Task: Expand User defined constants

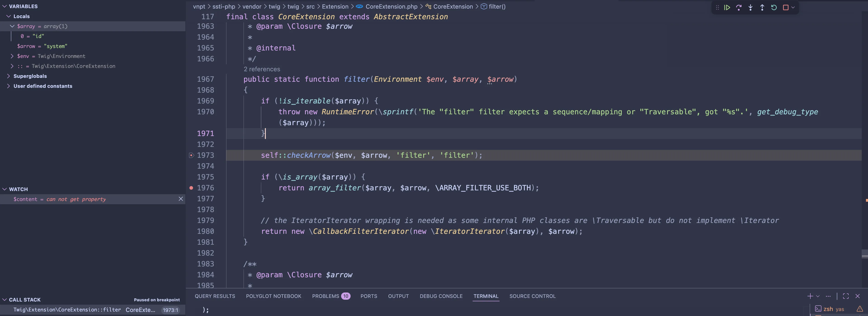Action: click(8, 86)
